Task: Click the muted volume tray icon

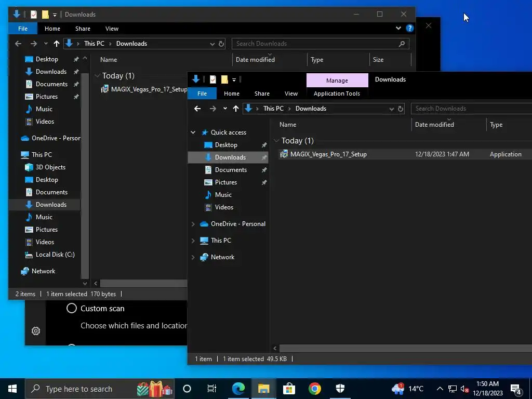Action: pos(464,389)
